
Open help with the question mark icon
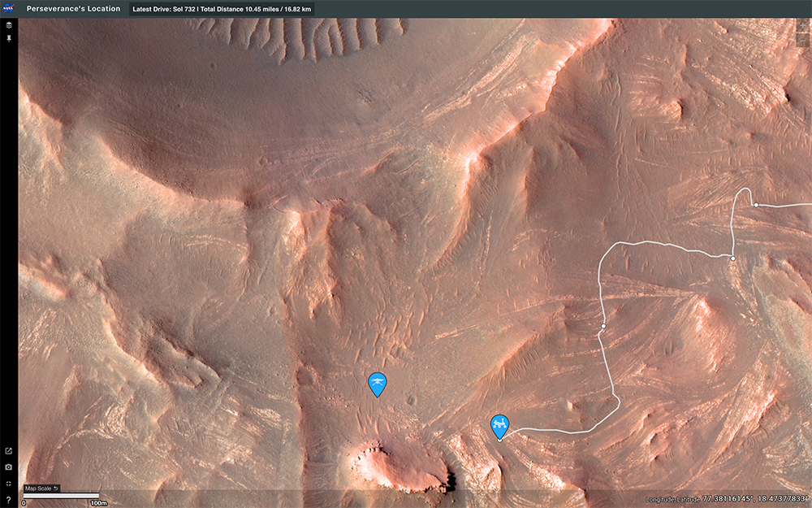[9, 500]
